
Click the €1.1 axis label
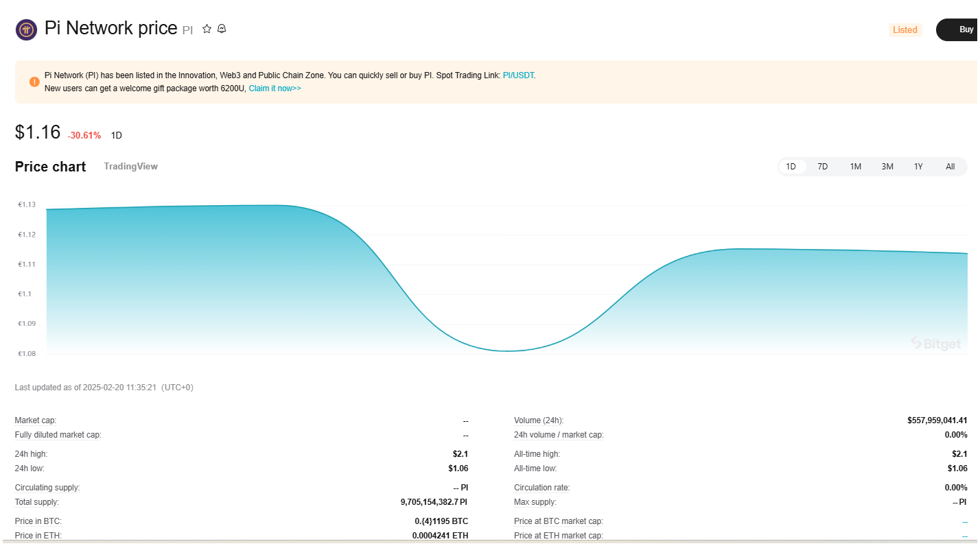25,294
